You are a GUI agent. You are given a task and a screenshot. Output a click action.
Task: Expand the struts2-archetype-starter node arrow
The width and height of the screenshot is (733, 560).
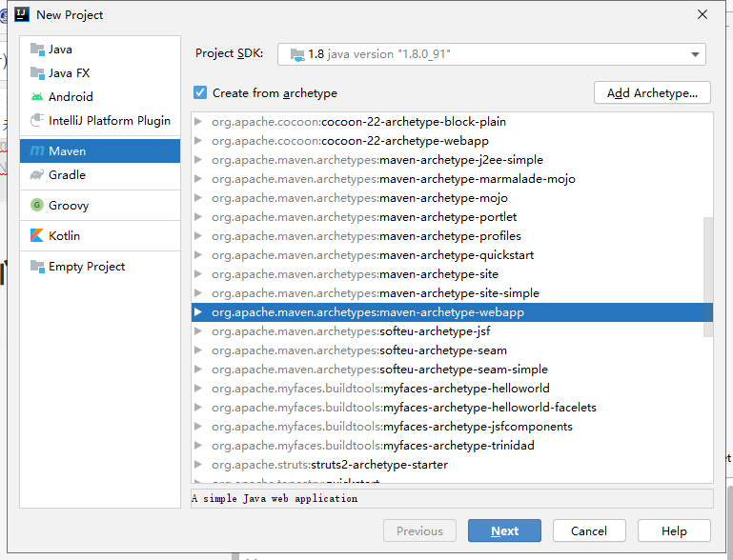198,465
